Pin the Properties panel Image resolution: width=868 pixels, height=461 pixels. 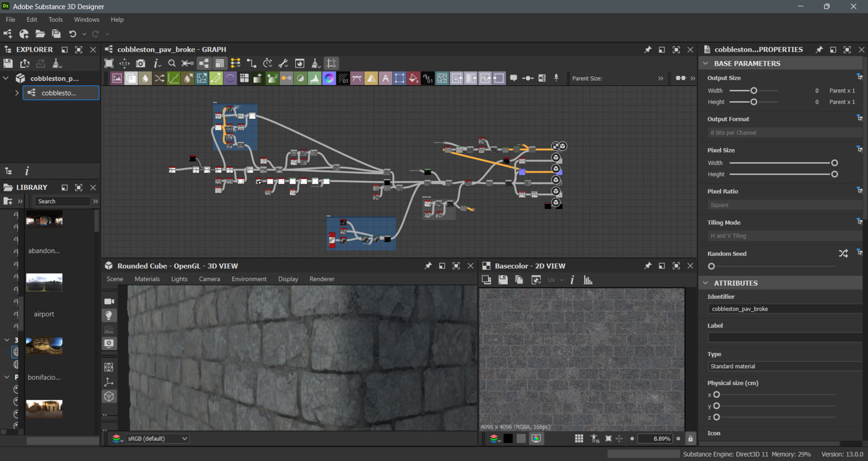(x=819, y=49)
